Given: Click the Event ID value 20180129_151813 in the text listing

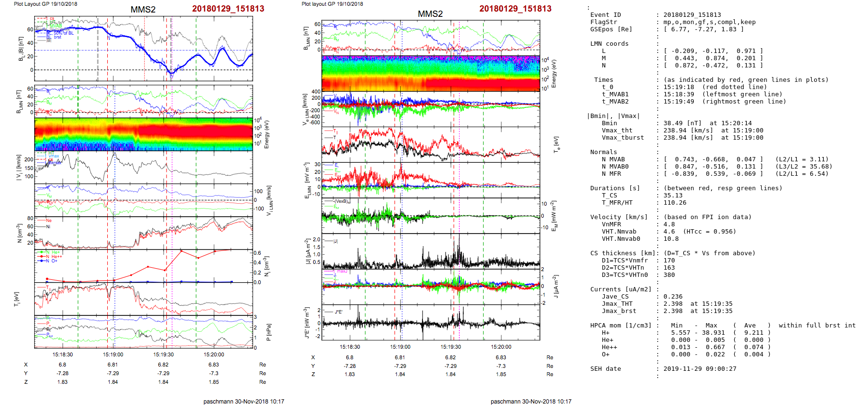Looking at the screenshot, I should point(692,15).
